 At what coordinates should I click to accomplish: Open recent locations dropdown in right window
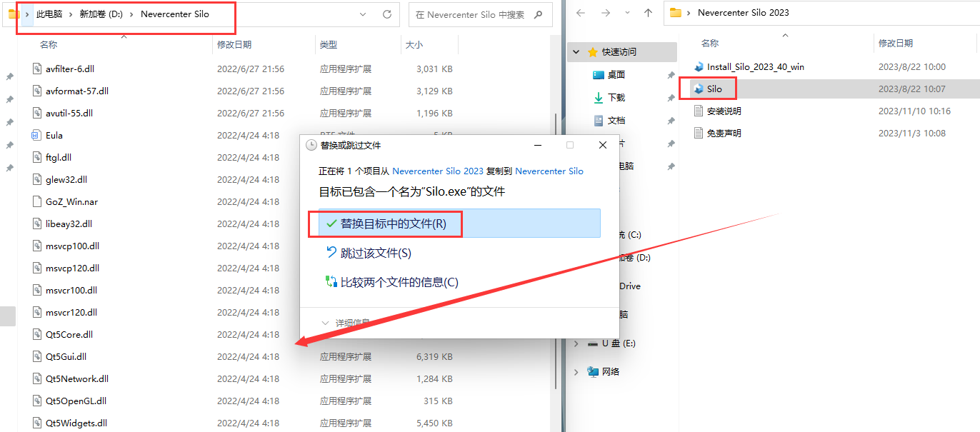628,13
